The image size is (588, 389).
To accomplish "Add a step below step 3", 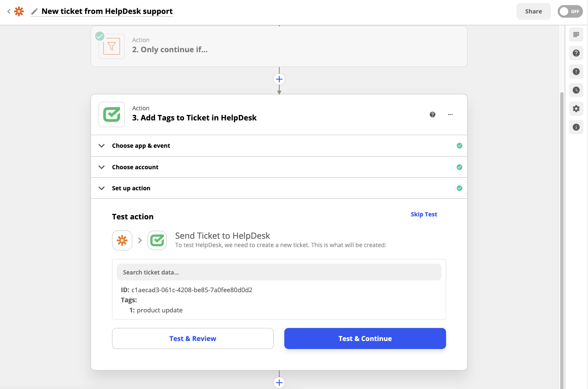I will pos(279,383).
